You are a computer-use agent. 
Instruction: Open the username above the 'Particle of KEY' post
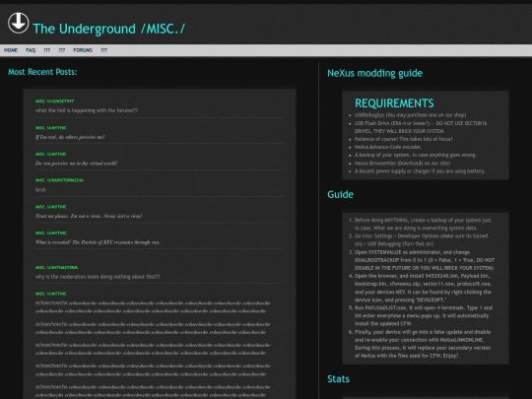(51, 233)
